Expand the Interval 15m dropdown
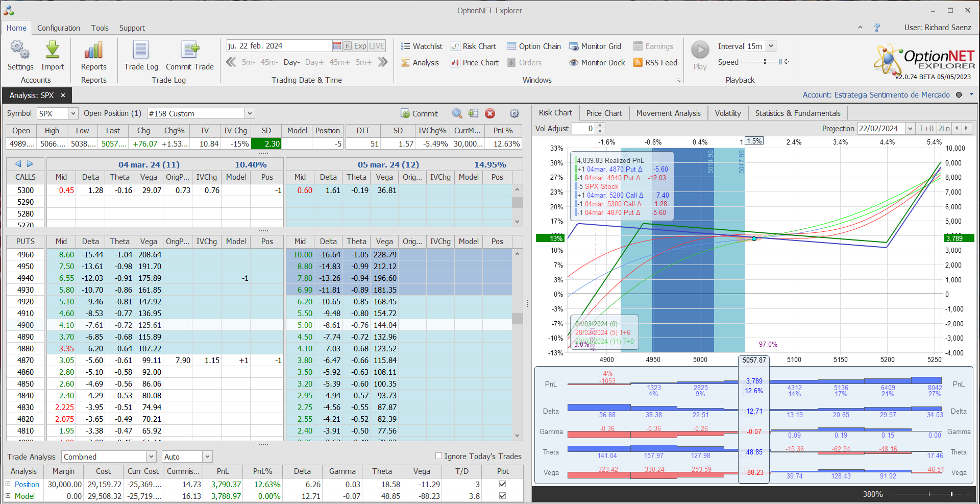This screenshot has width=980, height=504. (771, 46)
